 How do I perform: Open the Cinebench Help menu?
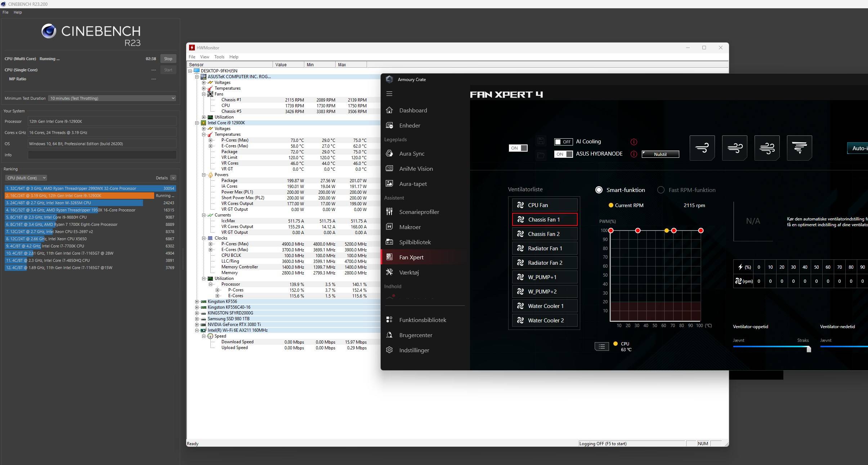[18, 12]
